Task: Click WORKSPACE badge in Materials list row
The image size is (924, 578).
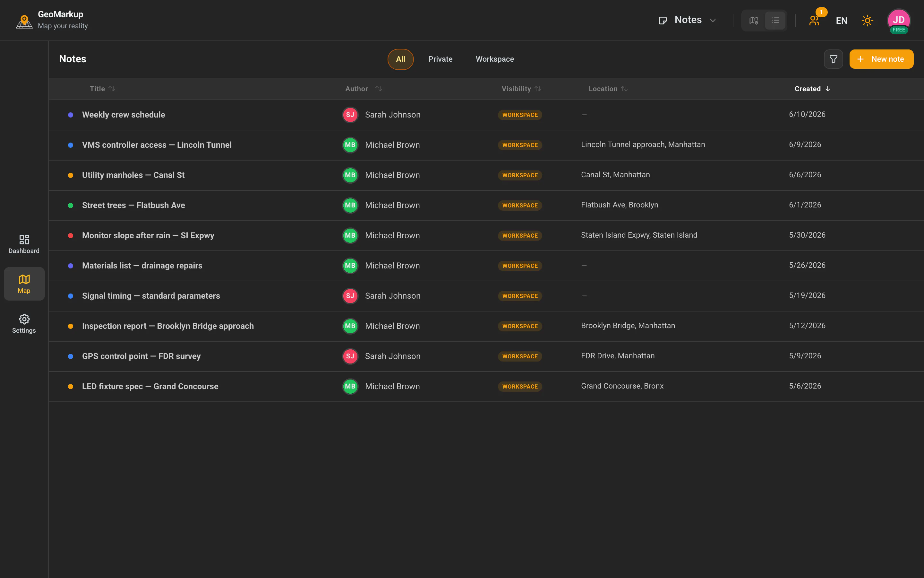Action: (x=520, y=266)
